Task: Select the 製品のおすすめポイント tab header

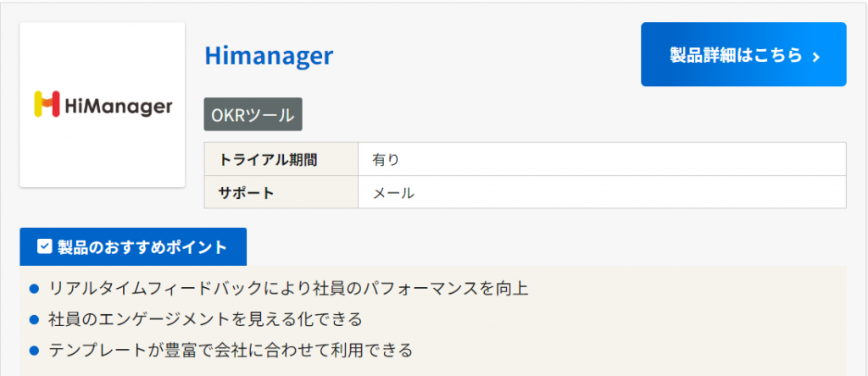Action: (133, 247)
